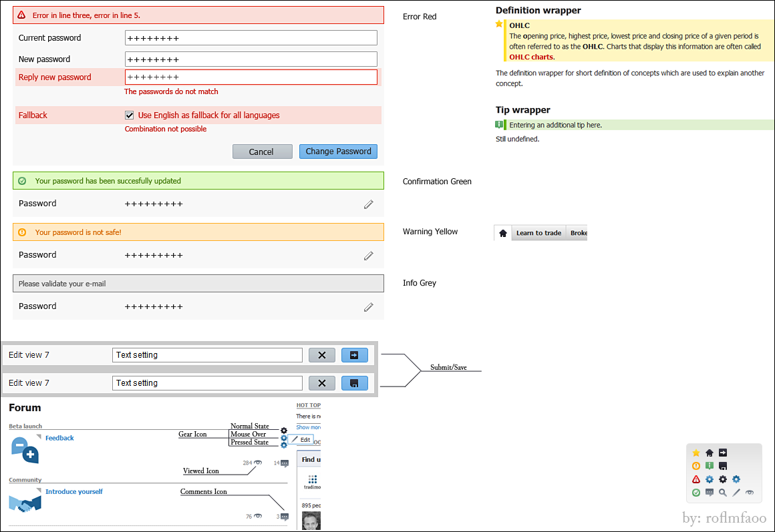Uncheck Use English as fallback checkbox
Viewport: 775px width, 532px height.
[x=130, y=115]
